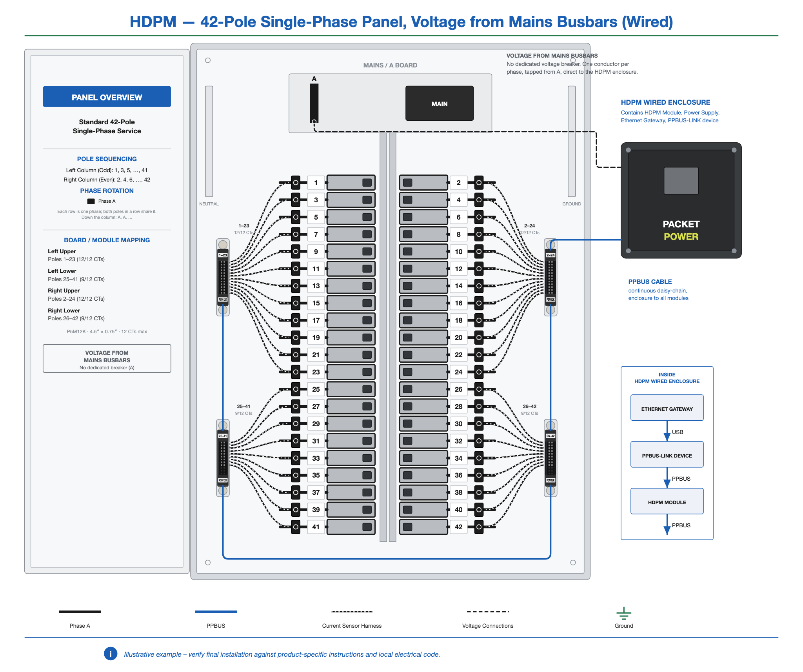
Task: Click the breaker for pole 10
Action: point(423,252)
